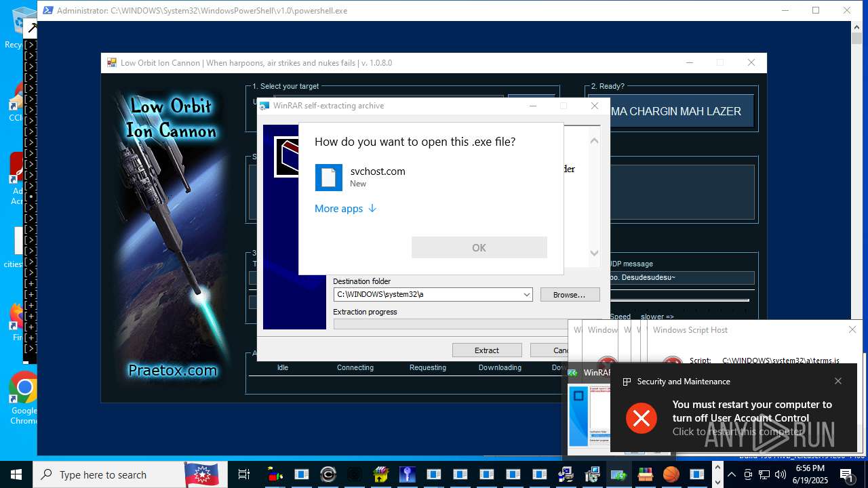The height and width of the screenshot is (488, 868).
Task: Expand the More apps list
Action: (345, 209)
